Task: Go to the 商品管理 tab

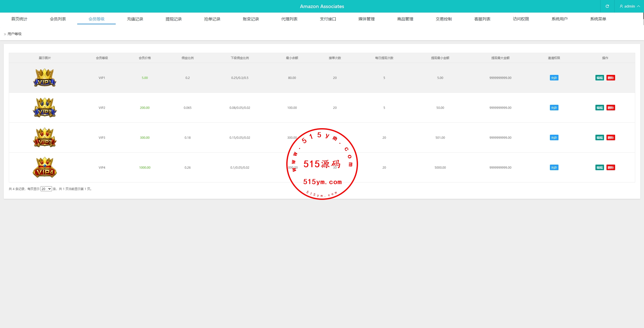Action: tap(405, 19)
